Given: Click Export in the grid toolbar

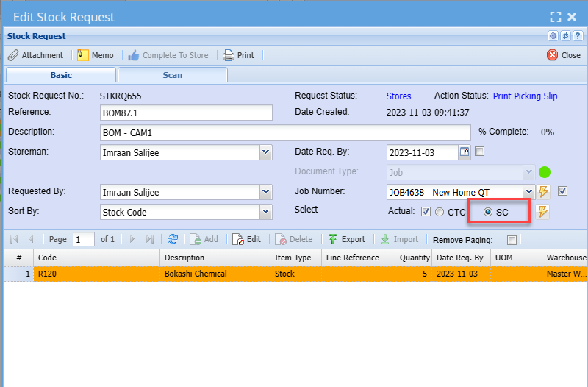Looking at the screenshot, I should point(346,239).
